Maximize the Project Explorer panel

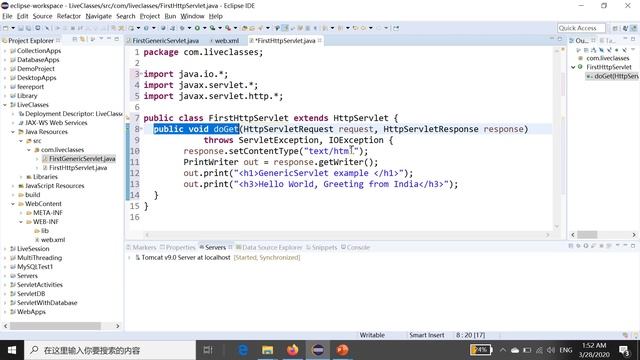click(117, 39)
